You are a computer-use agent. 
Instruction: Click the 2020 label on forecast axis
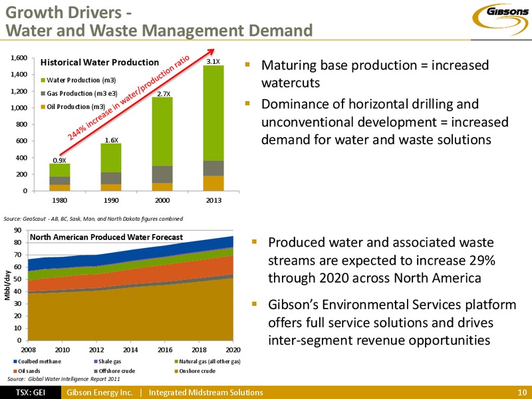click(233, 350)
